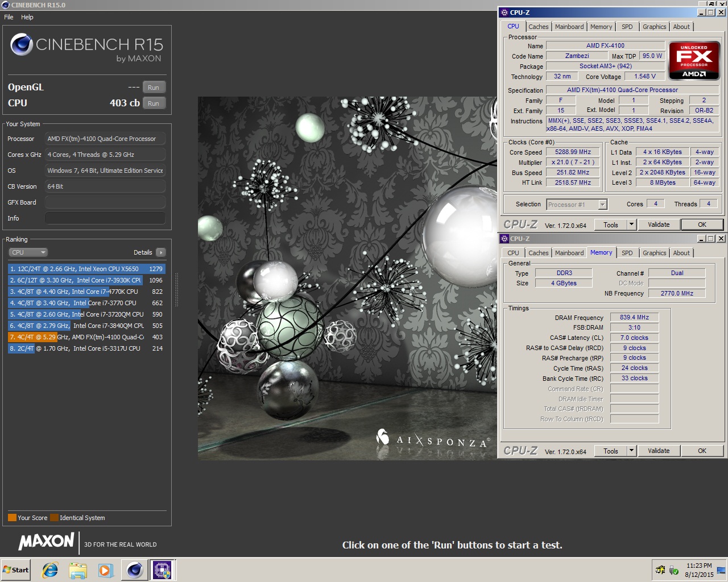Click the upper CPU-Z window title icon

click(504, 13)
